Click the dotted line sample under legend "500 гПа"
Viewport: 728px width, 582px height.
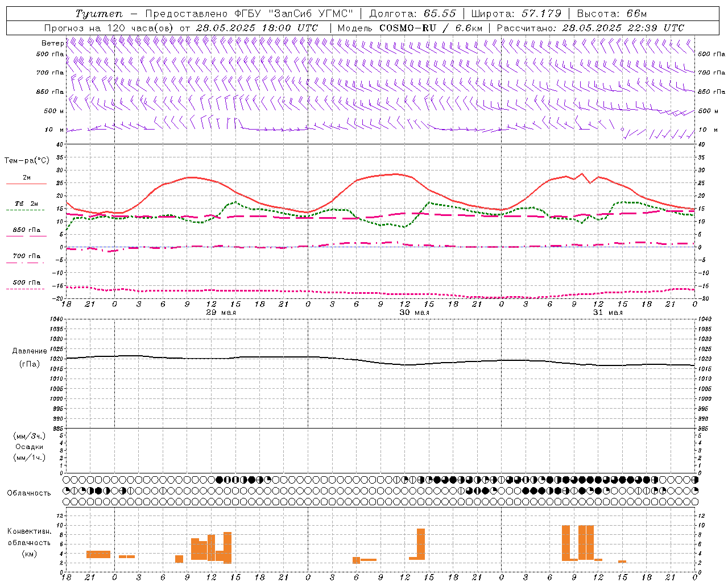(25, 289)
